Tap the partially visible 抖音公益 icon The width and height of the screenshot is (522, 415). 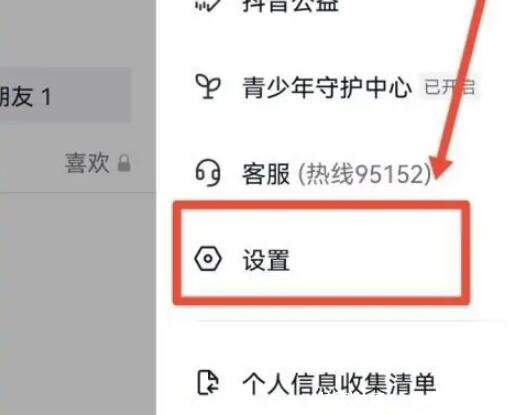click(208, 5)
